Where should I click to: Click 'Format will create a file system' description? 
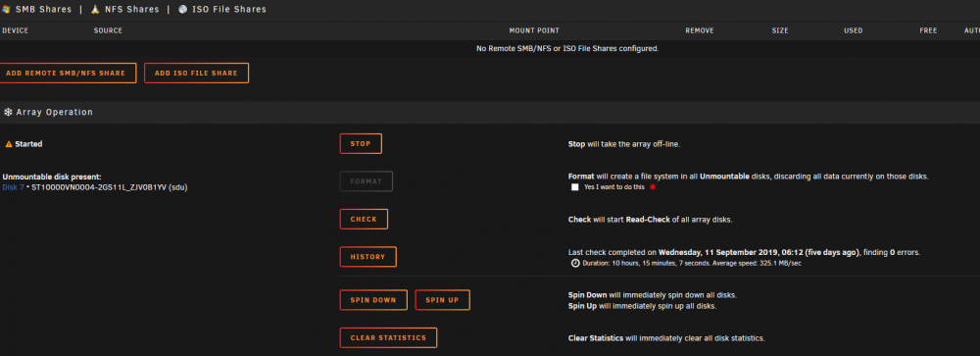pos(748,177)
